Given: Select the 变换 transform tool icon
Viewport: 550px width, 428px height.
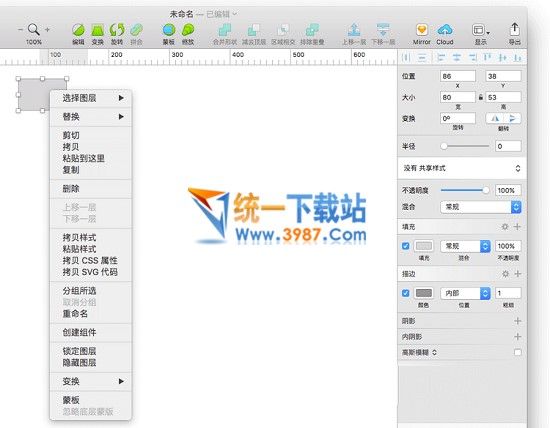Looking at the screenshot, I should click(98, 30).
